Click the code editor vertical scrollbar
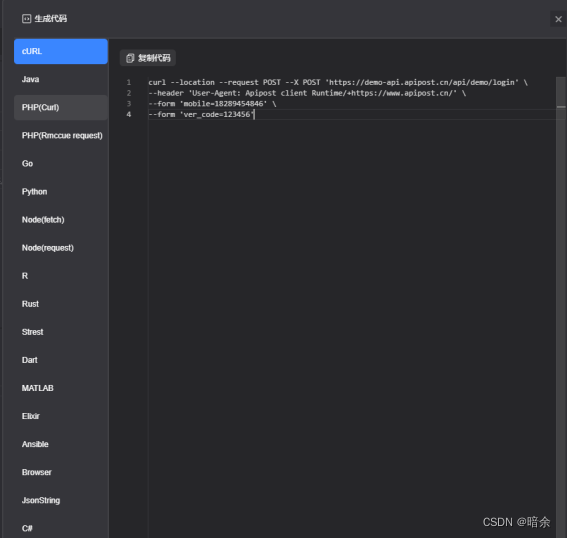The image size is (567, 538). tap(561, 307)
